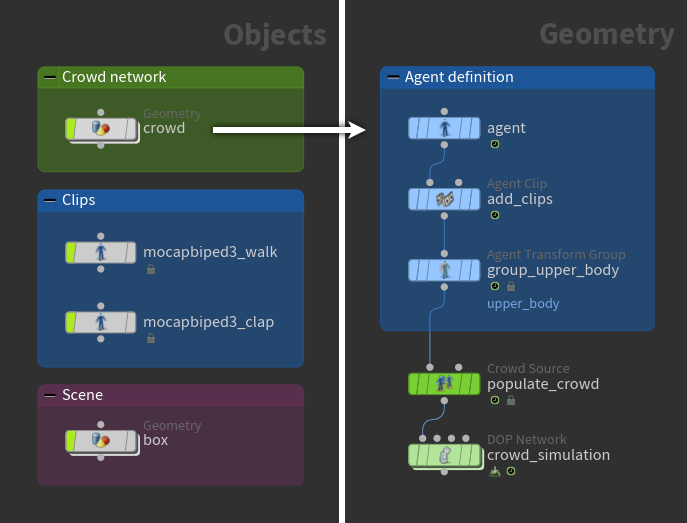Toggle the display flag on box node
The height and width of the screenshot is (523, 687).
click(71, 440)
